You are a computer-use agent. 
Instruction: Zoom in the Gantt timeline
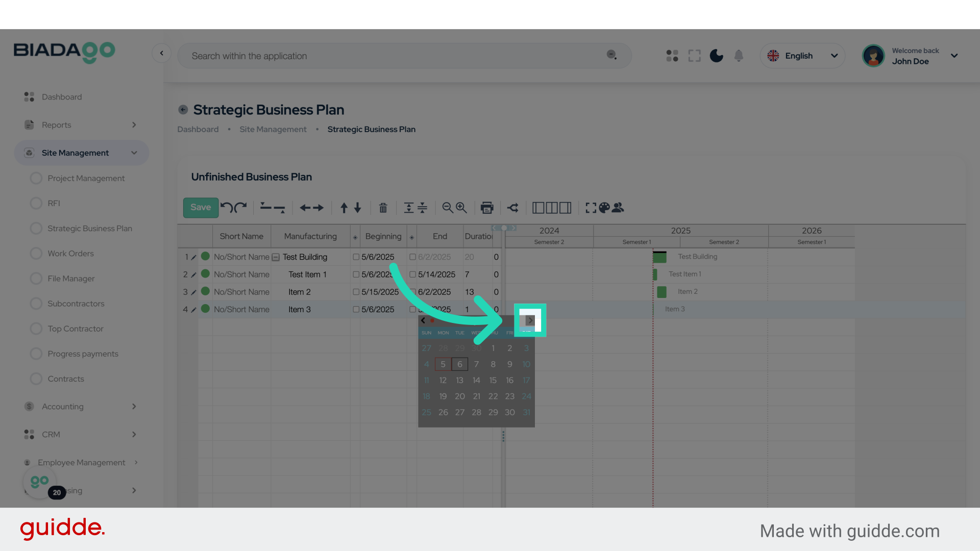461,208
